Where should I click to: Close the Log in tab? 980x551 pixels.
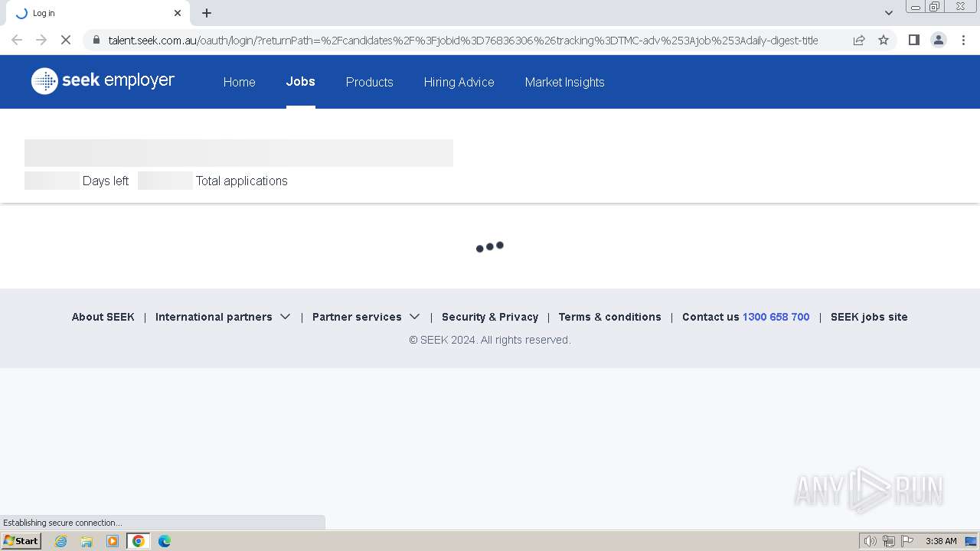(178, 13)
